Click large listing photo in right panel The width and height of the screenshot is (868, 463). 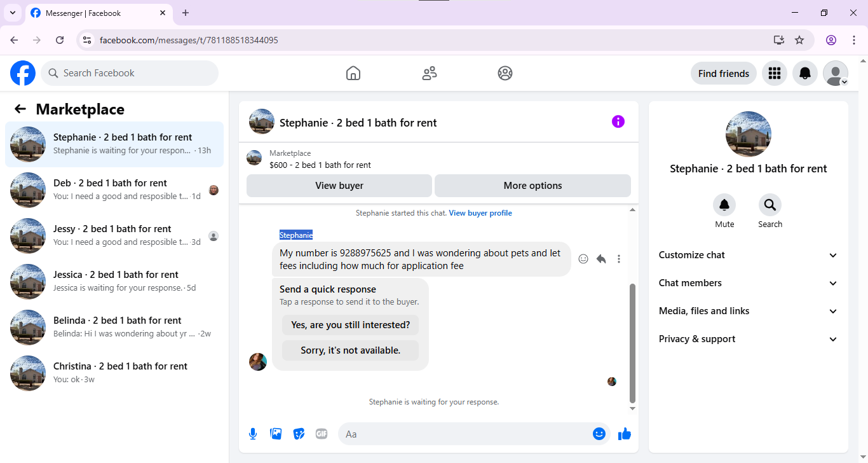tap(749, 134)
